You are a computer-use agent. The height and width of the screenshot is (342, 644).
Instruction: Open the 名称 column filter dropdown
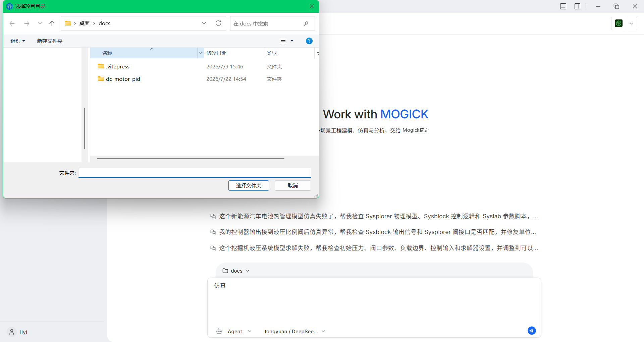[201, 53]
